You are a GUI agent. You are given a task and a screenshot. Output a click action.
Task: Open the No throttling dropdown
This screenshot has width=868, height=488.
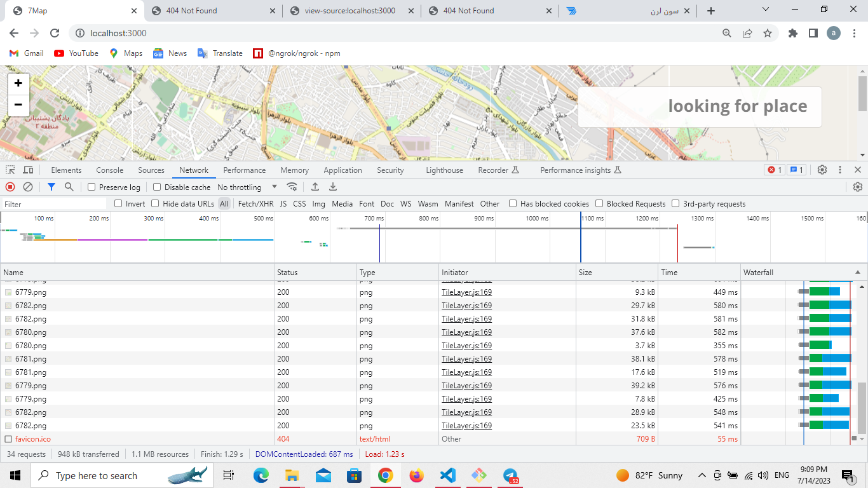[247, 187]
